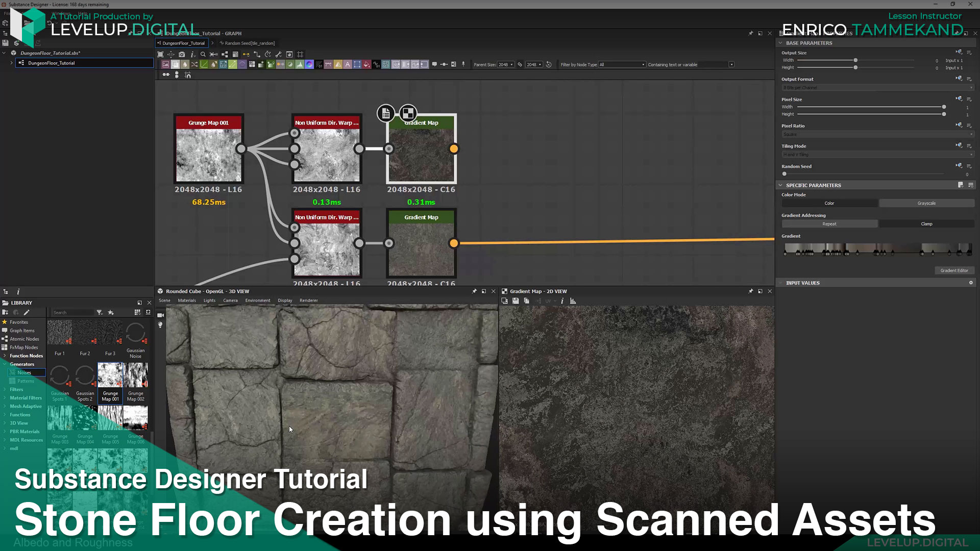The image size is (980, 551).
Task: Add a Text node from toolbar
Action: coord(348,64)
